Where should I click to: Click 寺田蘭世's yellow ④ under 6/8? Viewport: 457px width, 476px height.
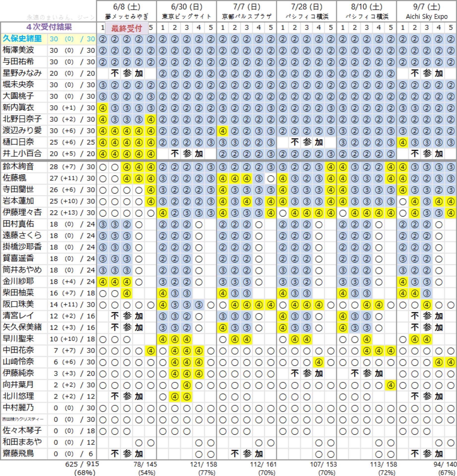(151, 190)
